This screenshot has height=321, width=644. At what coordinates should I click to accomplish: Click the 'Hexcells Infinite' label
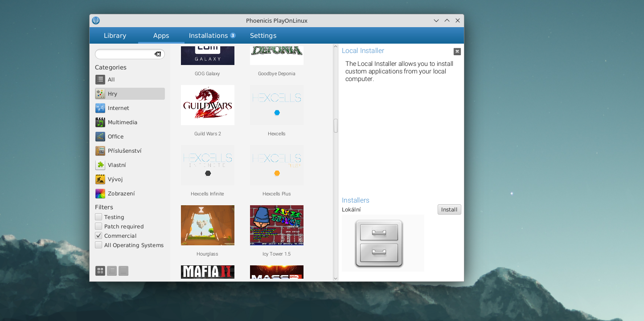[x=208, y=194]
